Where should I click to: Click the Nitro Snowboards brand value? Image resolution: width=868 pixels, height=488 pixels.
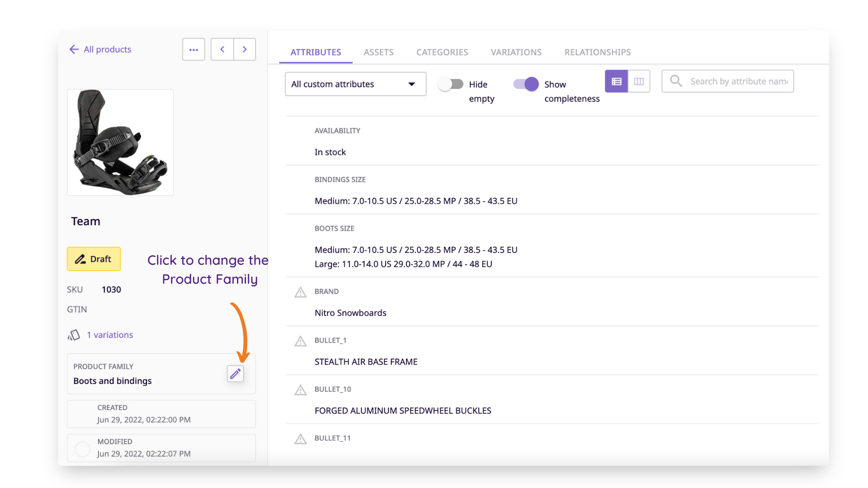[350, 313]
